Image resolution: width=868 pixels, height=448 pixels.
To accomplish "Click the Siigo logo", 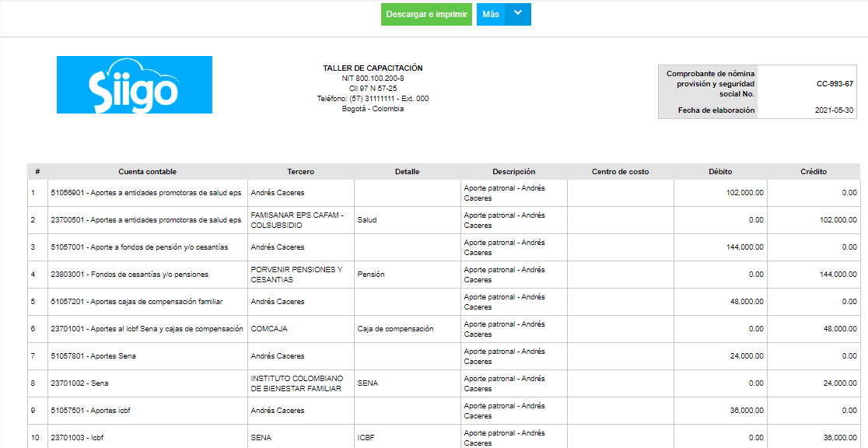I will click(135, 85).
